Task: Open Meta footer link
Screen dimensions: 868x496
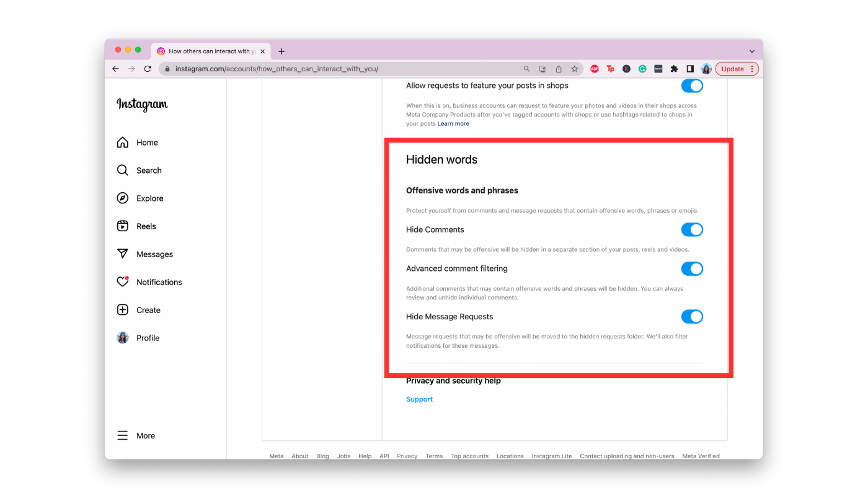Action: (277, 456)
